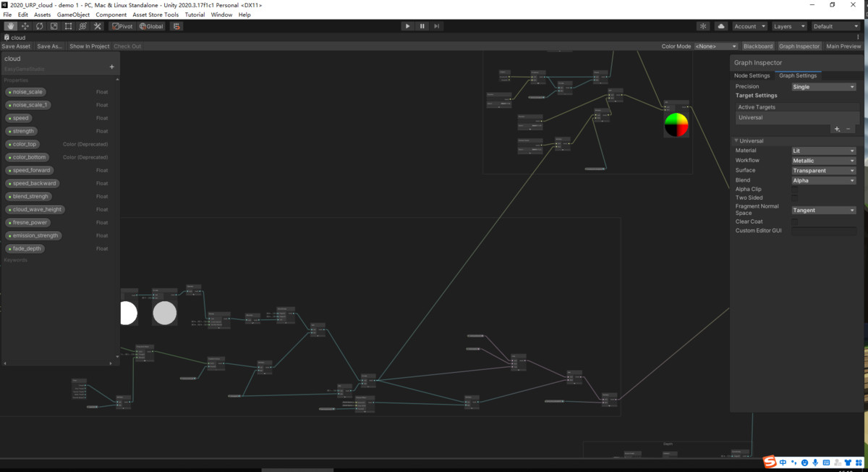Select the Move tool
Screen dimensions: 868x472
(25, 26)
